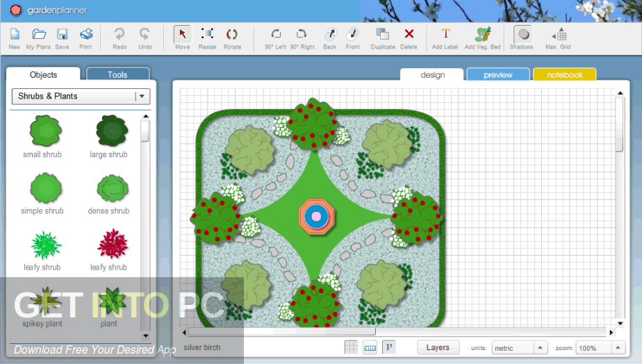
Task: Add Veg. Bed to the plan
Action: 483,35
